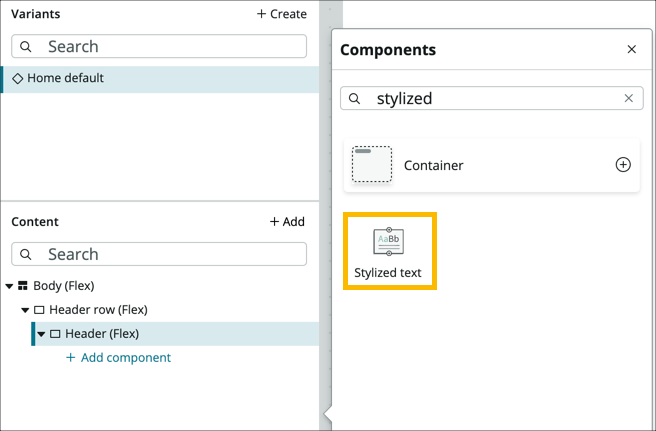Click the Components search magnifier icon
The height and width of the screenshot is (431, 656).
point(354,98)
